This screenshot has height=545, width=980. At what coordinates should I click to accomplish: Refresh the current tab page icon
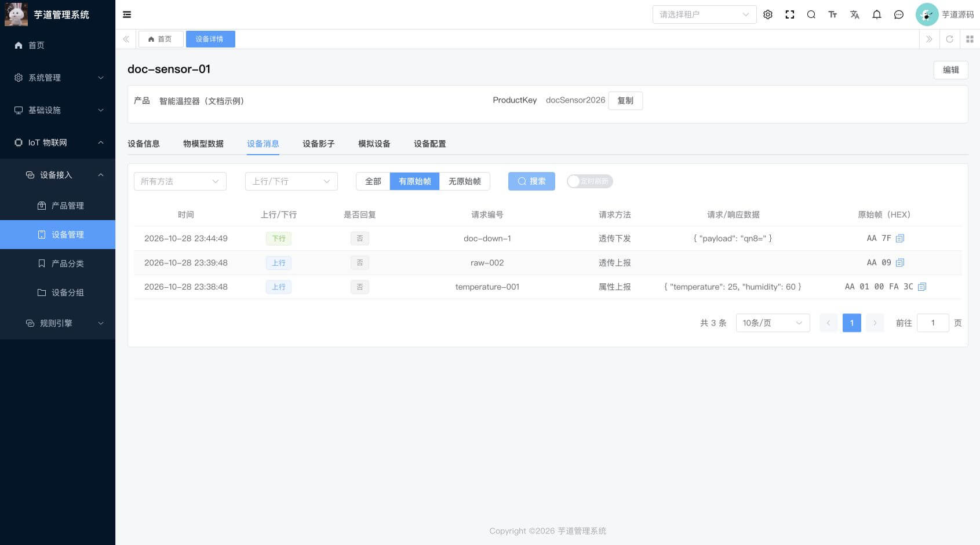(949, 39)
